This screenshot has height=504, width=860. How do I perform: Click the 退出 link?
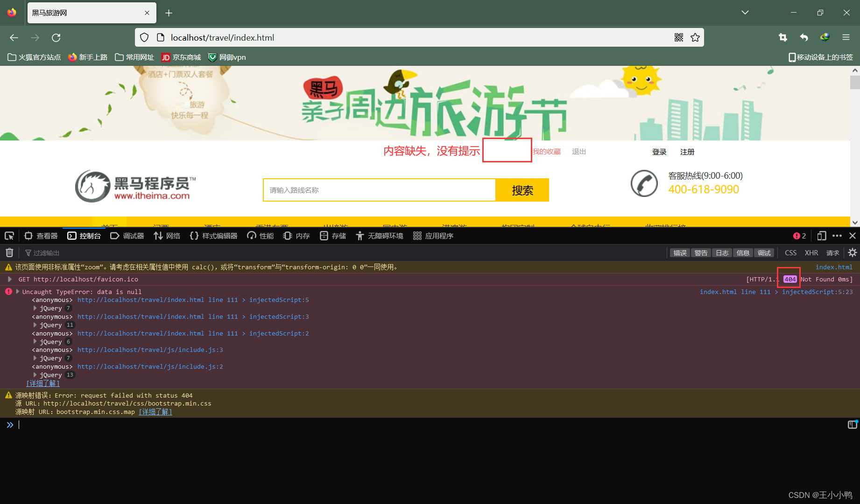tap(579, 152)
